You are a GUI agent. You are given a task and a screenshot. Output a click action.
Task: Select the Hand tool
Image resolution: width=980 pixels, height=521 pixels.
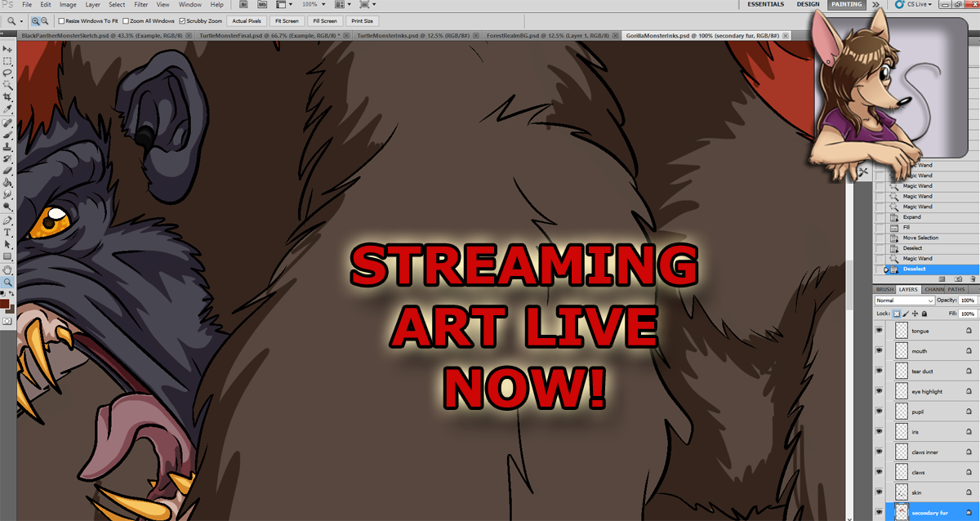[7, 270]
